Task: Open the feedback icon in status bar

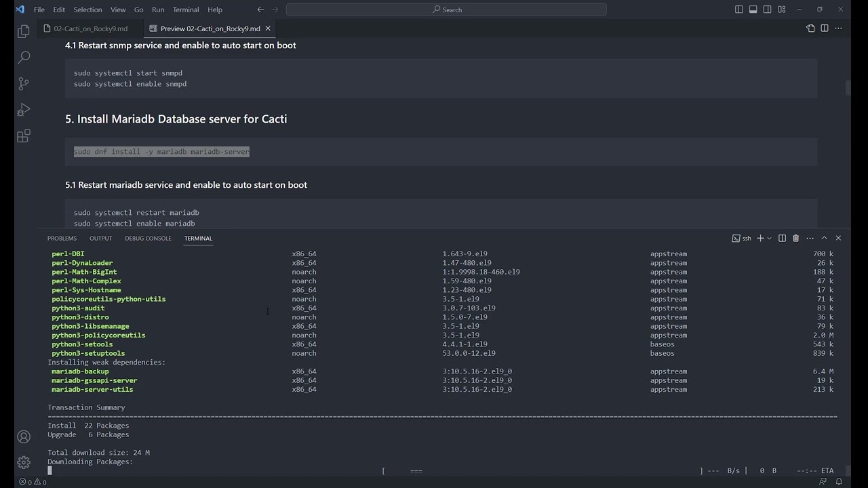Action: coord(823,482)
